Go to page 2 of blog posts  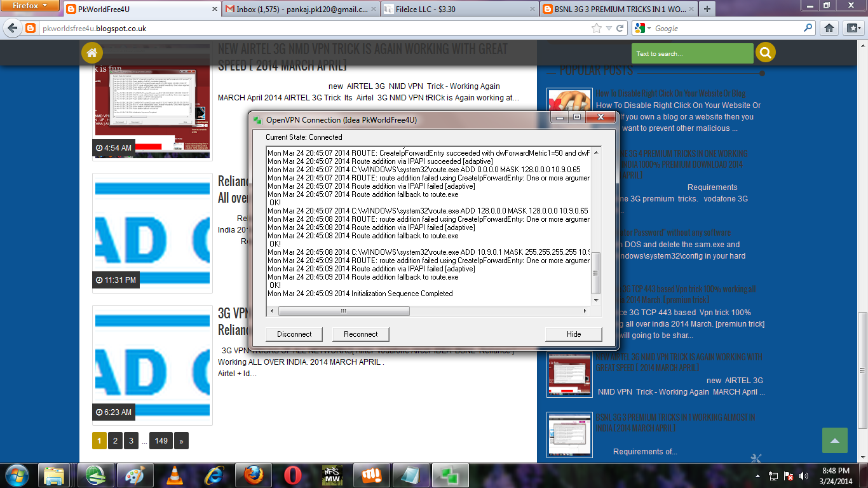coord(115,440)
